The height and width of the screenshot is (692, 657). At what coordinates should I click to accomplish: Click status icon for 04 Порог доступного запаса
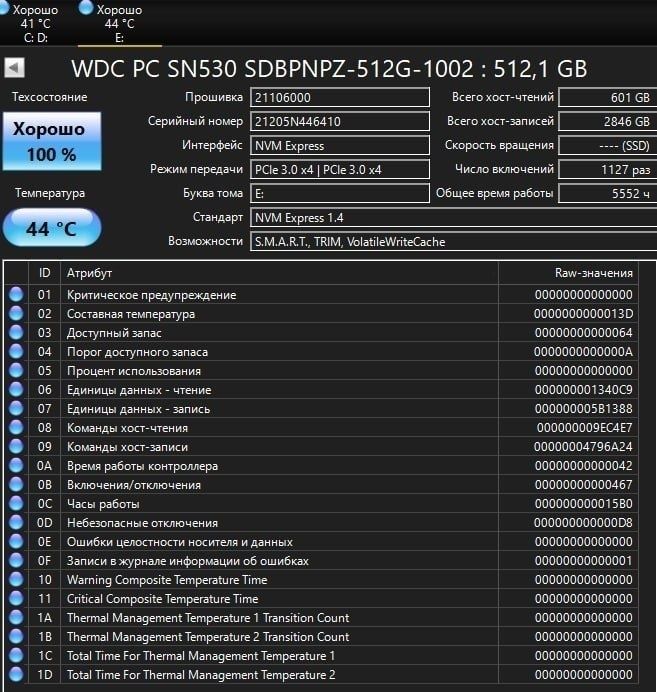point(16,351)
